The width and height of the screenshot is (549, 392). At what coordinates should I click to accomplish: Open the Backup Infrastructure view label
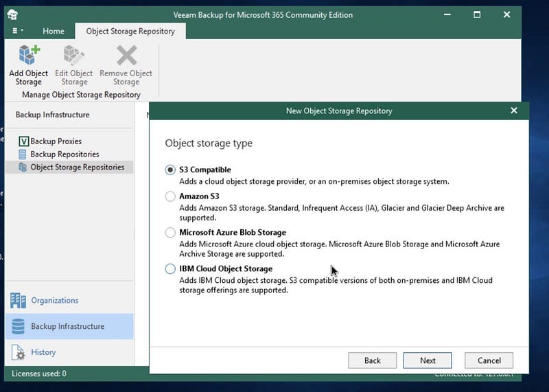(x=67, y=327)
